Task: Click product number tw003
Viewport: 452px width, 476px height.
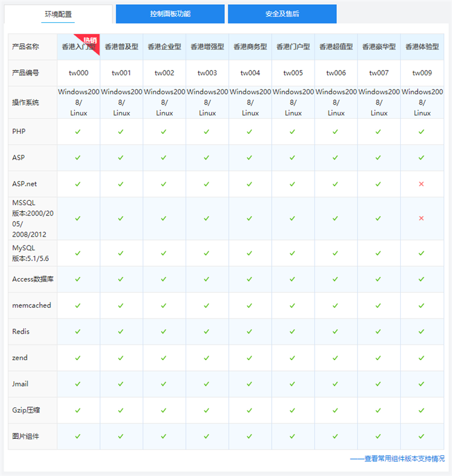Action: coord(207,73)
